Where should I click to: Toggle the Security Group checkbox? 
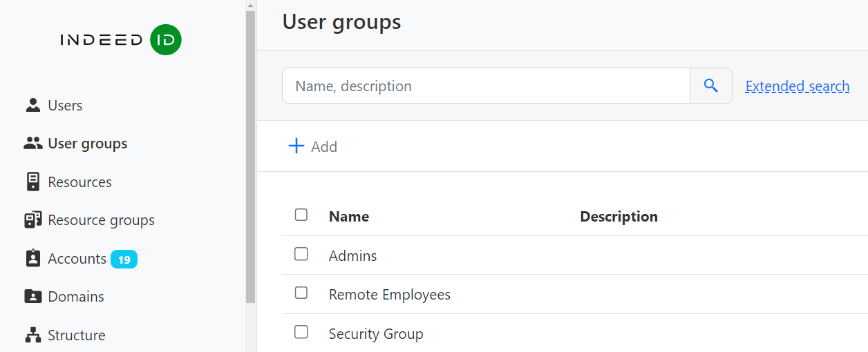click(x=301, y=332)
